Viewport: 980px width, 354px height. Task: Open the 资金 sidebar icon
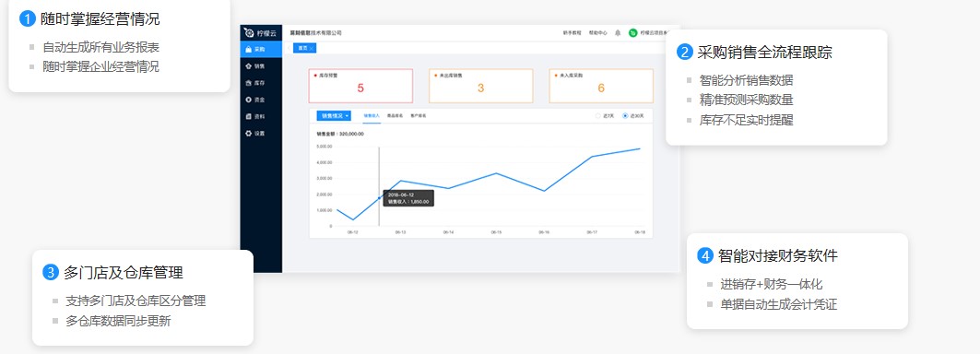[x=249, y=100]
